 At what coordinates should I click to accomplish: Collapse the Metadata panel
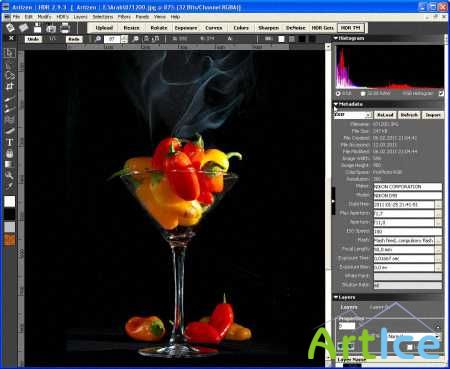click(336, 104)
